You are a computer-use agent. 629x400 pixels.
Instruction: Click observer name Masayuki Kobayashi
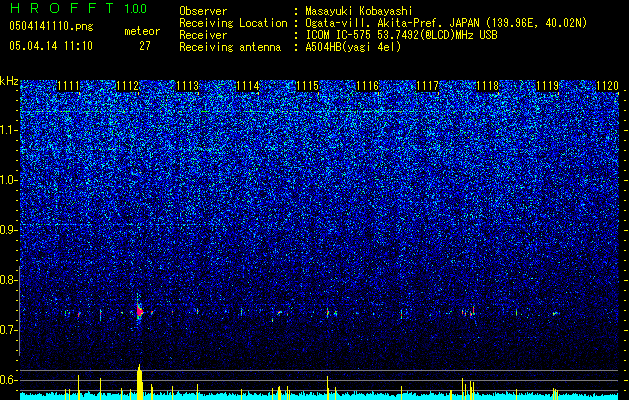[x=359, y=11]
